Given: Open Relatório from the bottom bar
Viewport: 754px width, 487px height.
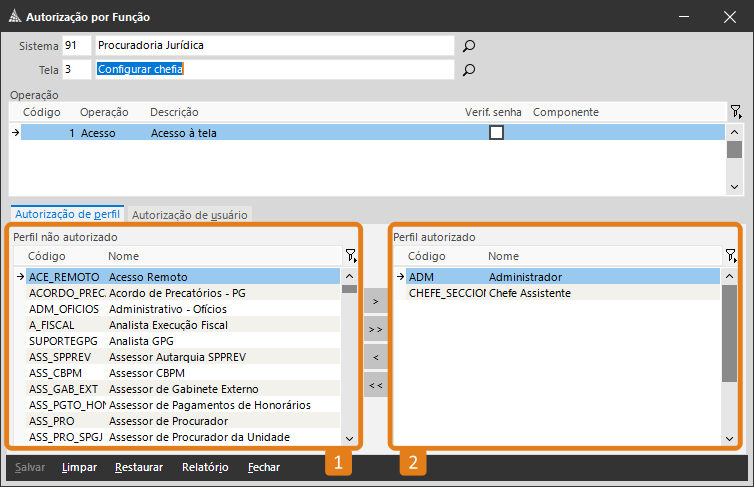Looking at the screenshot, I should pos(205,467).
